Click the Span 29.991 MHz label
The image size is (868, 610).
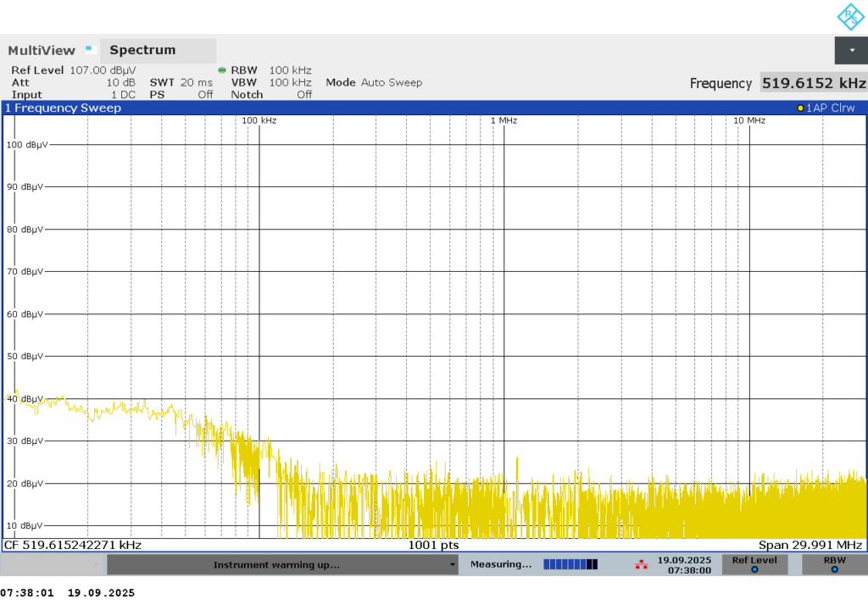click(x=810, y=545)
